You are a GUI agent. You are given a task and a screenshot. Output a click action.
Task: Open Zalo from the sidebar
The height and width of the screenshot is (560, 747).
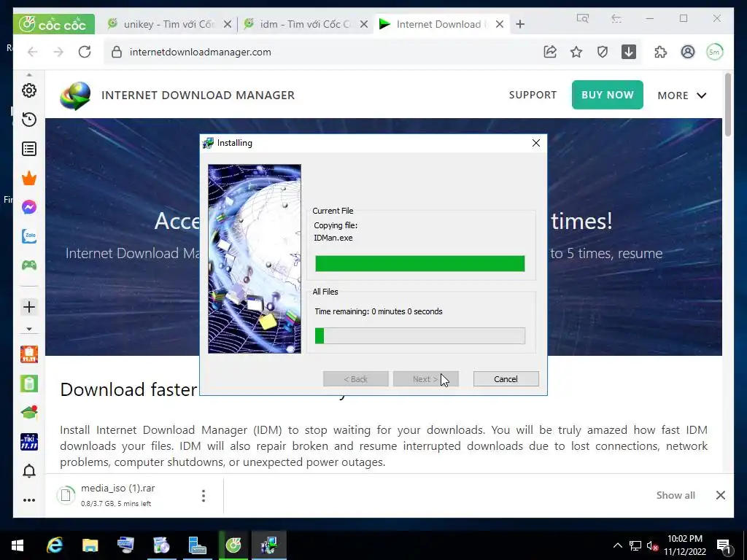pyautogui.click(x=29, y=236)
